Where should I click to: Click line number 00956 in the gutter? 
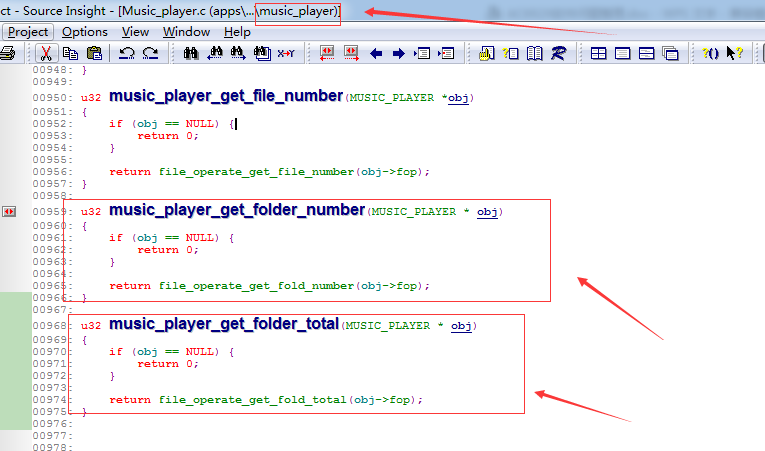point(52,172)
